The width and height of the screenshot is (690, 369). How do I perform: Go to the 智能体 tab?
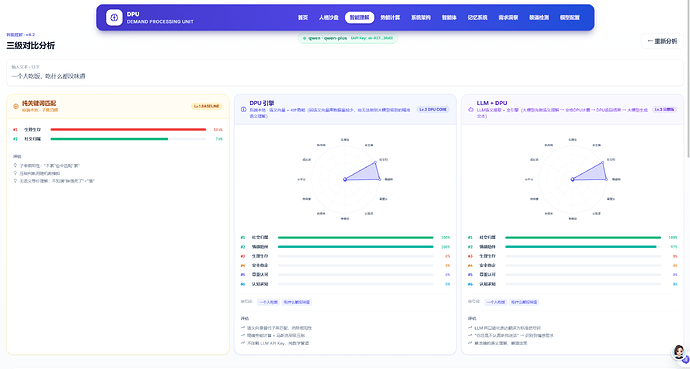(x=449, y=18)
